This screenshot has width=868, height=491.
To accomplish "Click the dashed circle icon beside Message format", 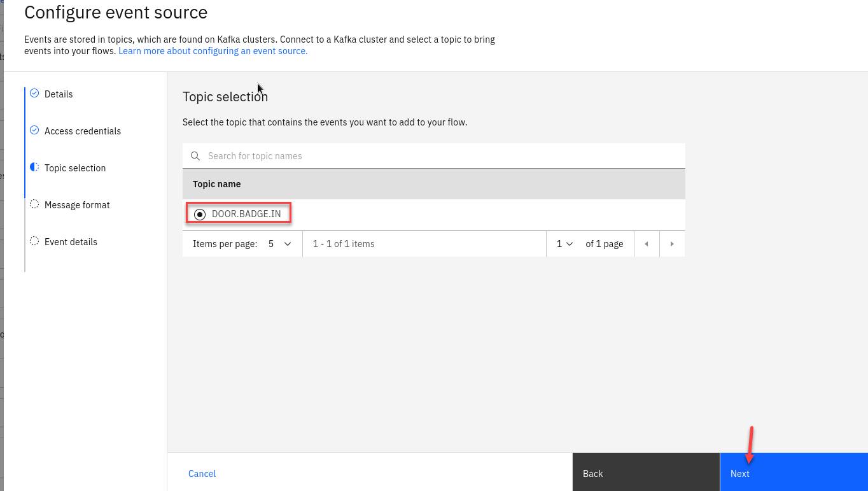I will pyautogui.click(x=34, y=204).
